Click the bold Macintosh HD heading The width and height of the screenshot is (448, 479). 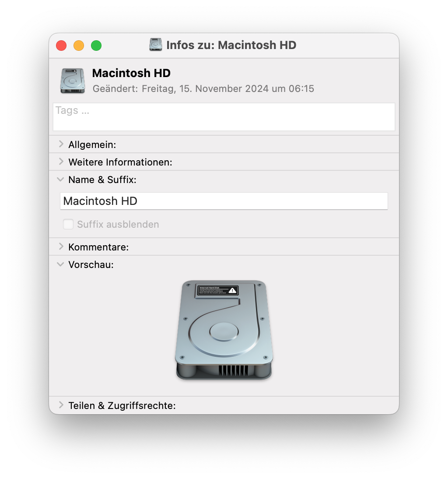[x=131, y=73]
